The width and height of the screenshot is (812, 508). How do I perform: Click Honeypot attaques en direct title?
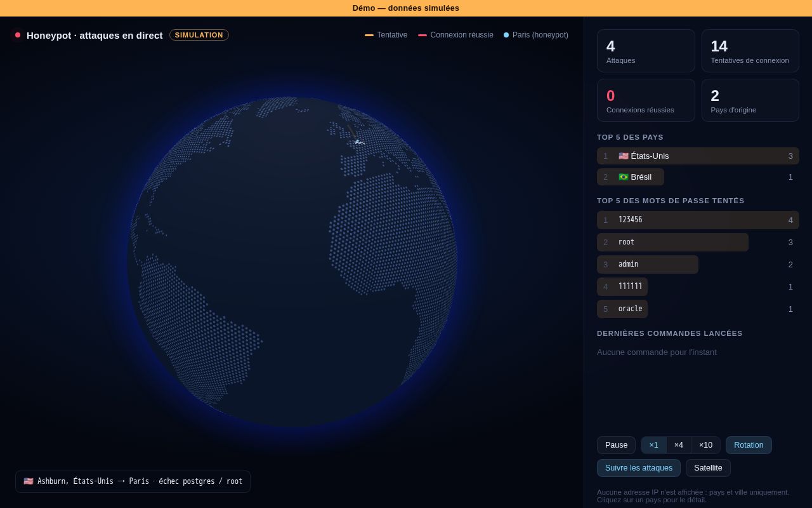[95, 35]
